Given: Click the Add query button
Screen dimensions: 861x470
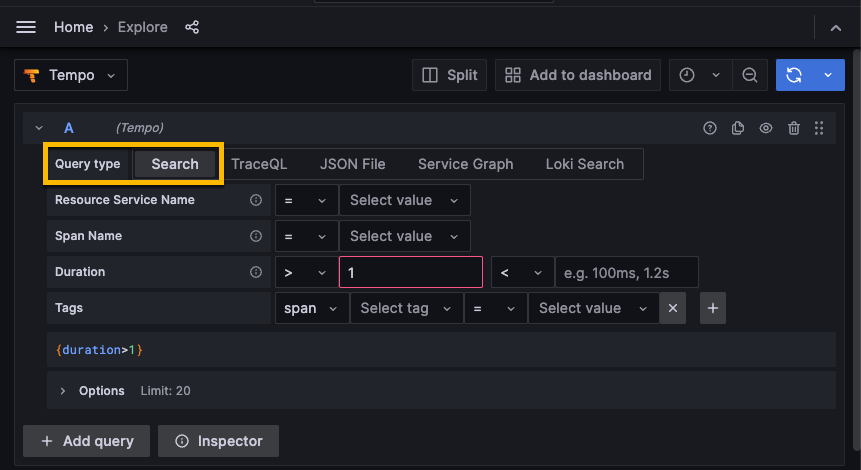Looking at the screenshot, I should pos(86,441).
